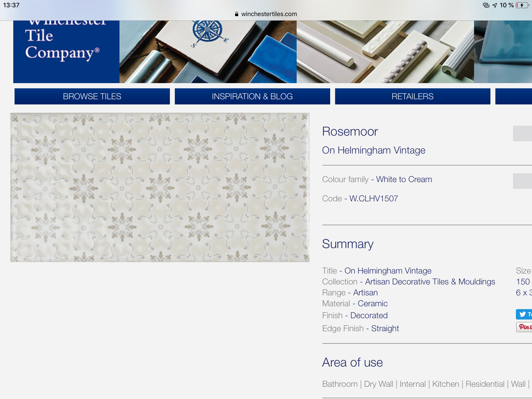532x399 pixels.
Task: Click the grey button beside Colour family
Action: tap(522, 181)
